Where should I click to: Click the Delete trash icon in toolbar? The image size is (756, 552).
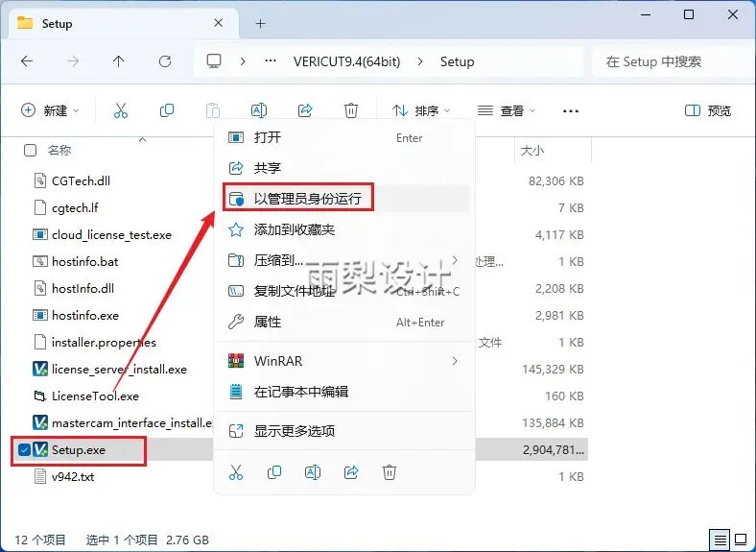point(351,110)
